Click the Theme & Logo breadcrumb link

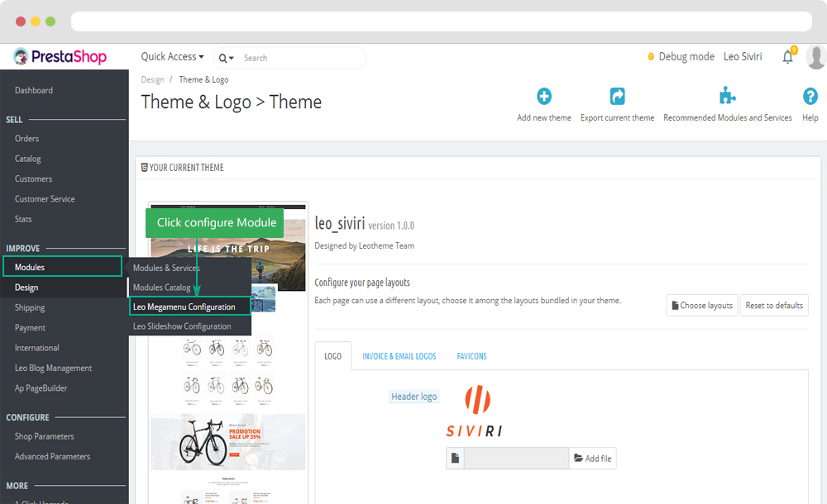click(203, 79)
